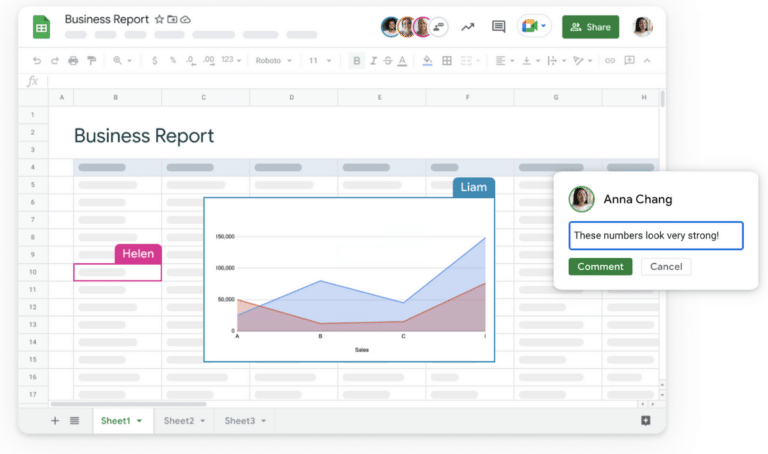
Task: Switch to the Sheet2 tab
Action: coord(184,421)
